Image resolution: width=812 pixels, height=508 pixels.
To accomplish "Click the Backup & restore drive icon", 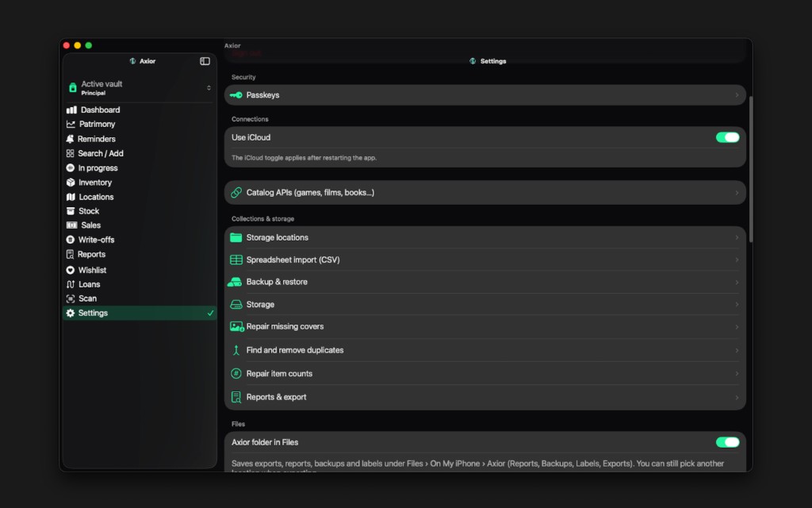I will (235, 282).
